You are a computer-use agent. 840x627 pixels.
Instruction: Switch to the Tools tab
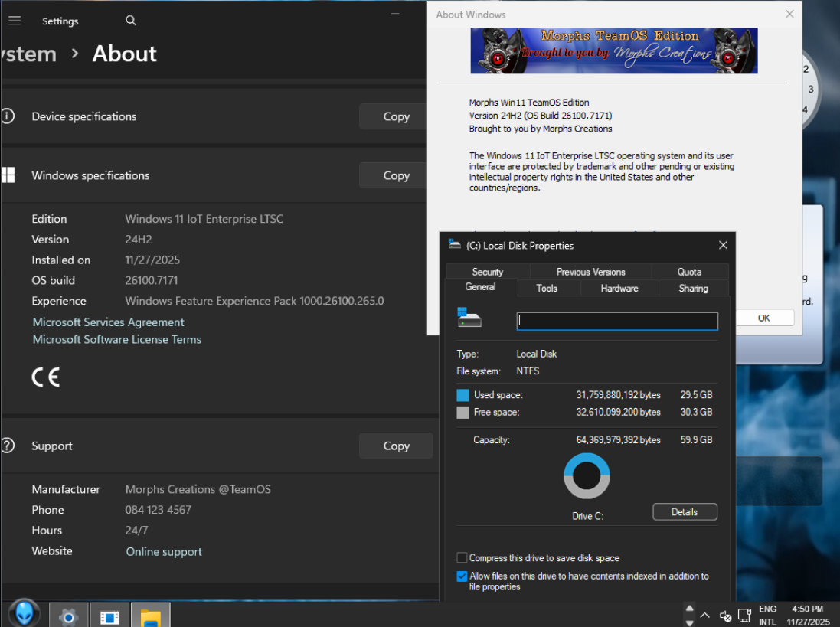[547, 289]
